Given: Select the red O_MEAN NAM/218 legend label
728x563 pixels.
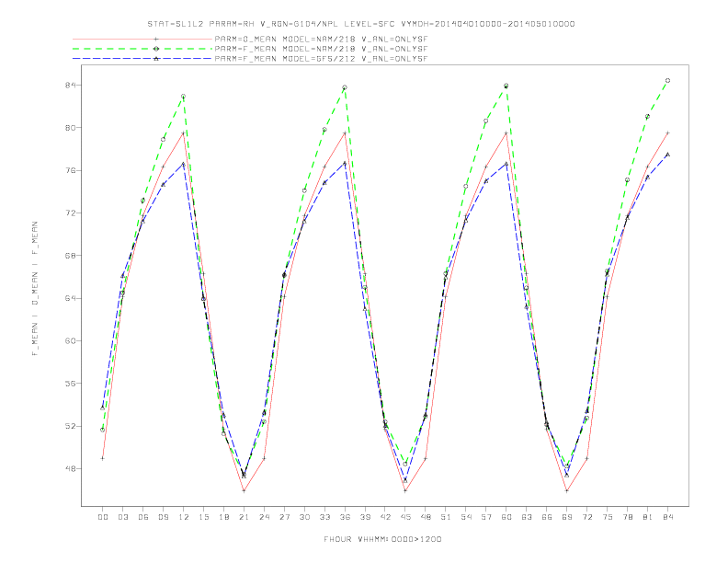Looking at the screenshot, I should pyautogui.click(x=321, y=39).
